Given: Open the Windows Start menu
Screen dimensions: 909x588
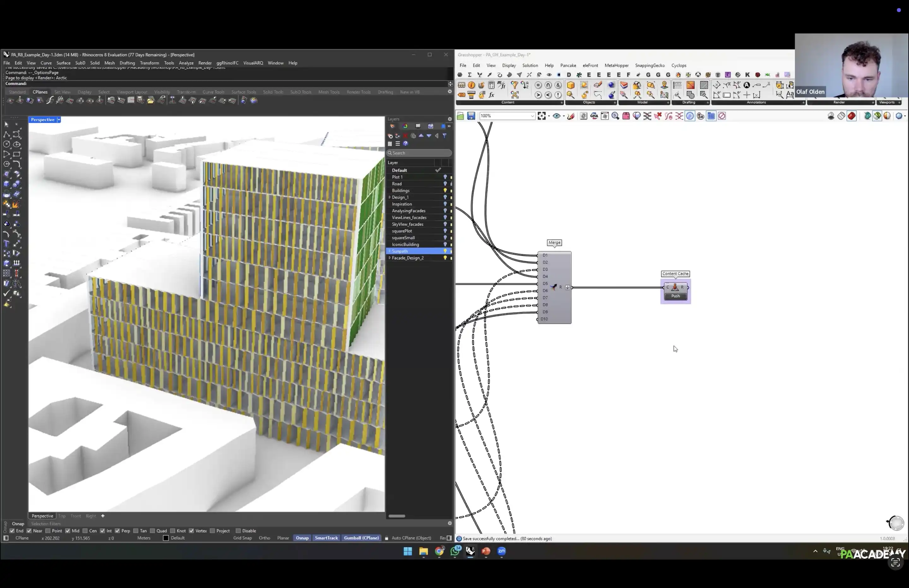Looking at the screenshot, I should pos(408,551).
